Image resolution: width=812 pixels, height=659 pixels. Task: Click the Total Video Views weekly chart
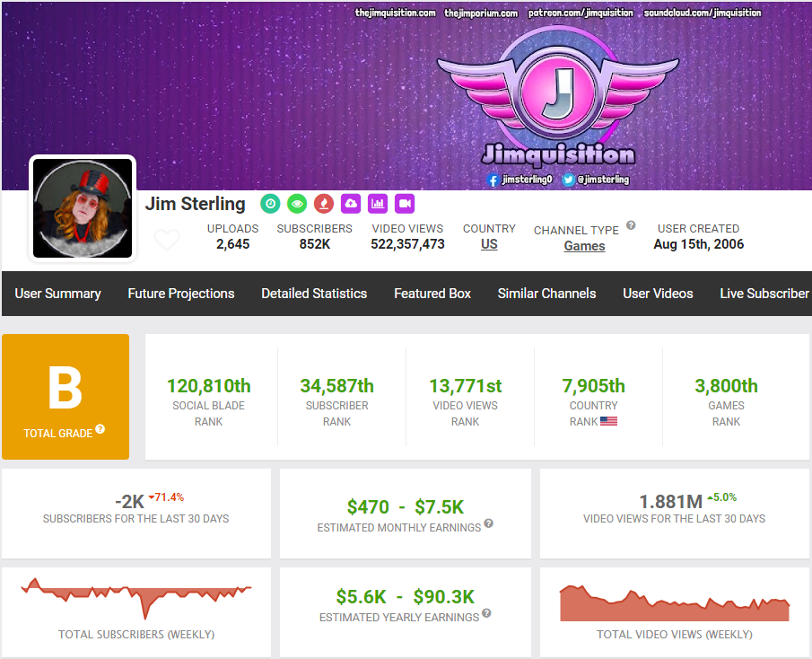[x=674, y=603]
